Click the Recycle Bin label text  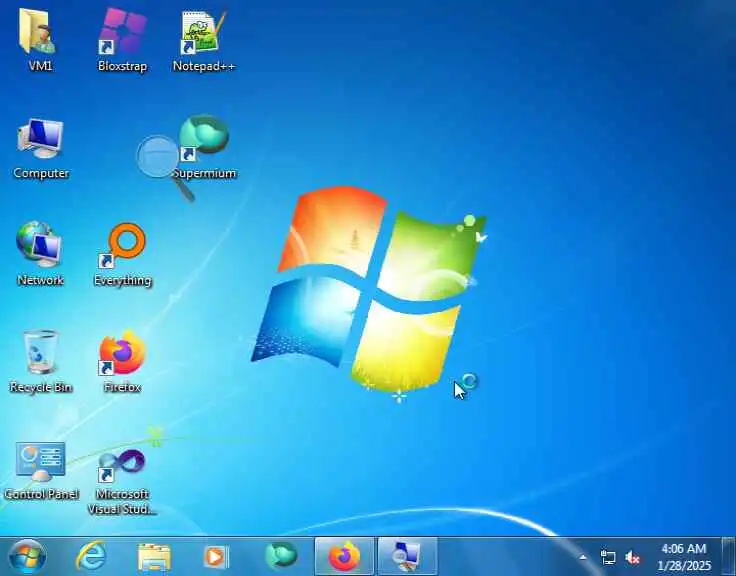pyautogui.click(x=40, y=387)
